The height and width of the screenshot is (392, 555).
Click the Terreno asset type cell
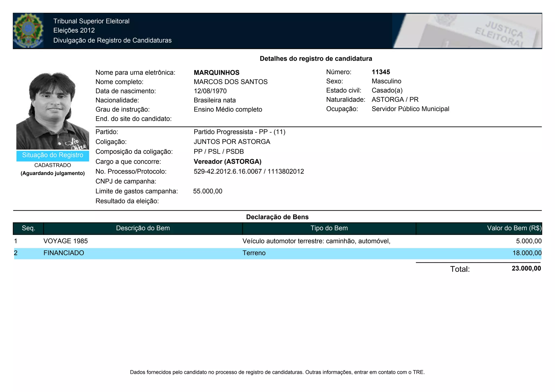point(254,253)
